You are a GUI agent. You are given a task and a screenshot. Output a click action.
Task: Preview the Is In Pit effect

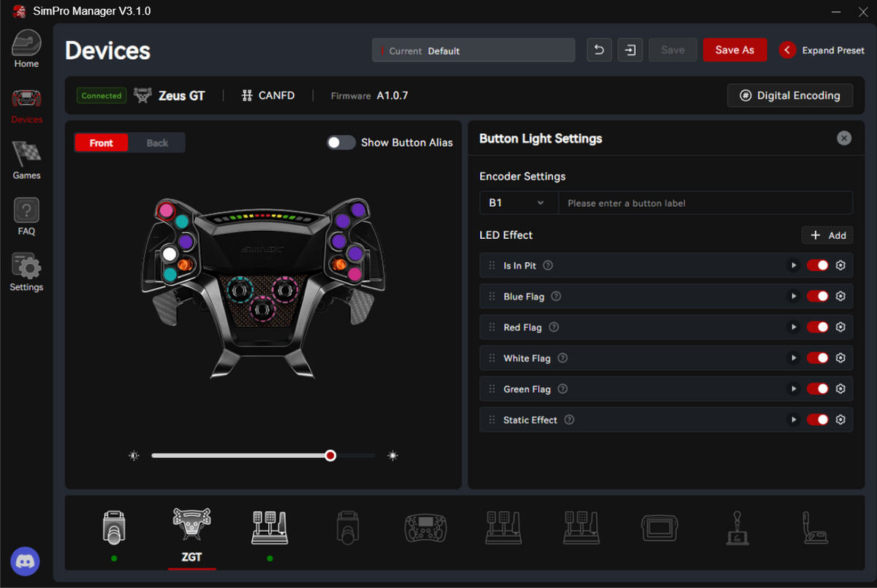794,266
